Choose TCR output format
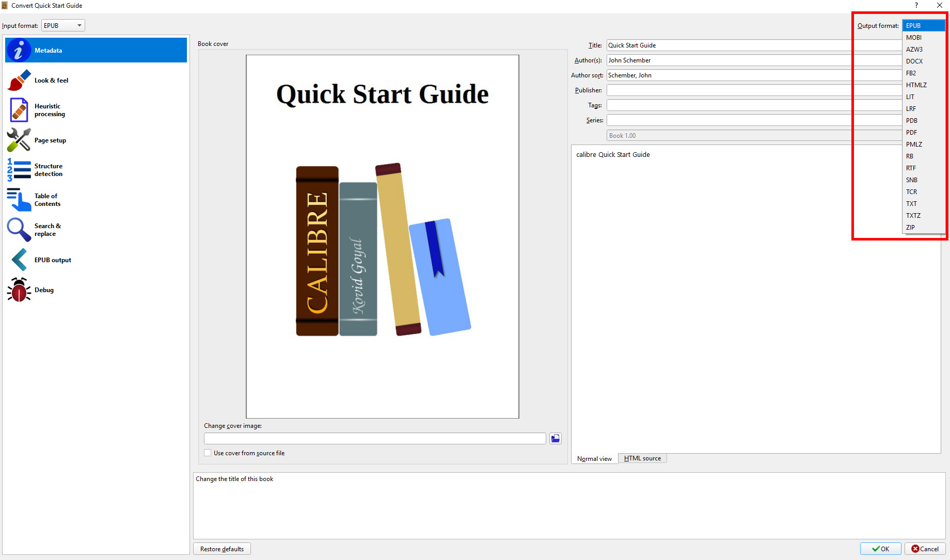Image resolution: width=950 pixels, height=560 pixels. (924, 191)
